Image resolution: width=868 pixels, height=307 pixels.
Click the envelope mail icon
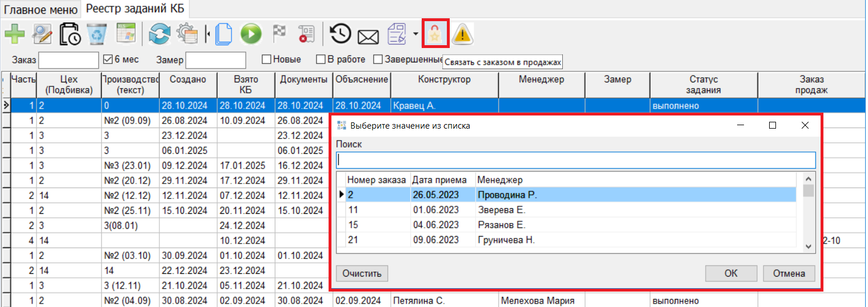pyautogui.click(x=369, y=37)
